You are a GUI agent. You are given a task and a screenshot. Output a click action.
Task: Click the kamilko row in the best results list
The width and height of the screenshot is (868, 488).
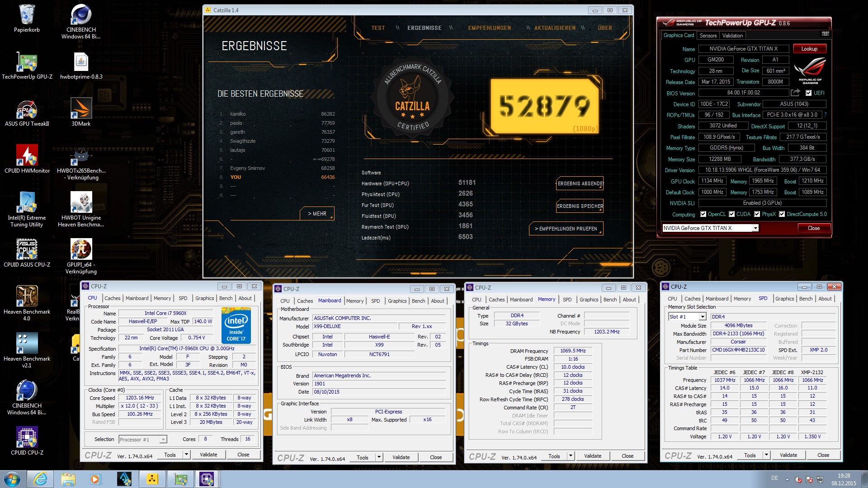(x=277, y=114)
